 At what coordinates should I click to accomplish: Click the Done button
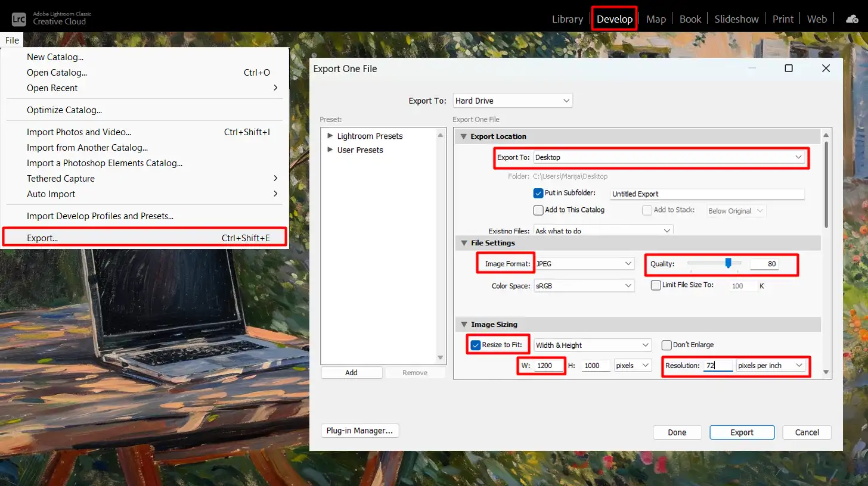coord(677,432)
